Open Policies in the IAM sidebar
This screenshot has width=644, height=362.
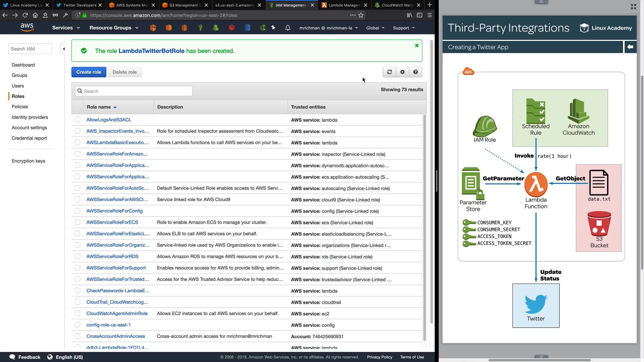tap(20, 107)
